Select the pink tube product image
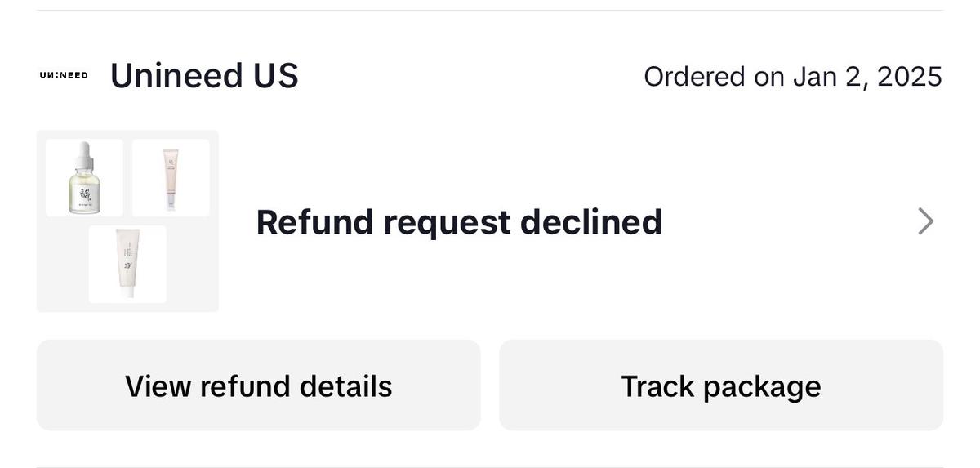Image resolution: width=980 pixels, height=468 pixels. coord(171,177)
